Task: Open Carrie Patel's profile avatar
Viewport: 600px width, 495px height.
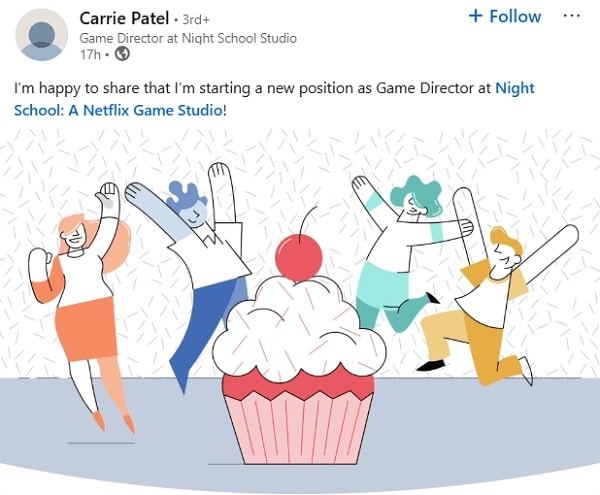Action: pos(41,35)
